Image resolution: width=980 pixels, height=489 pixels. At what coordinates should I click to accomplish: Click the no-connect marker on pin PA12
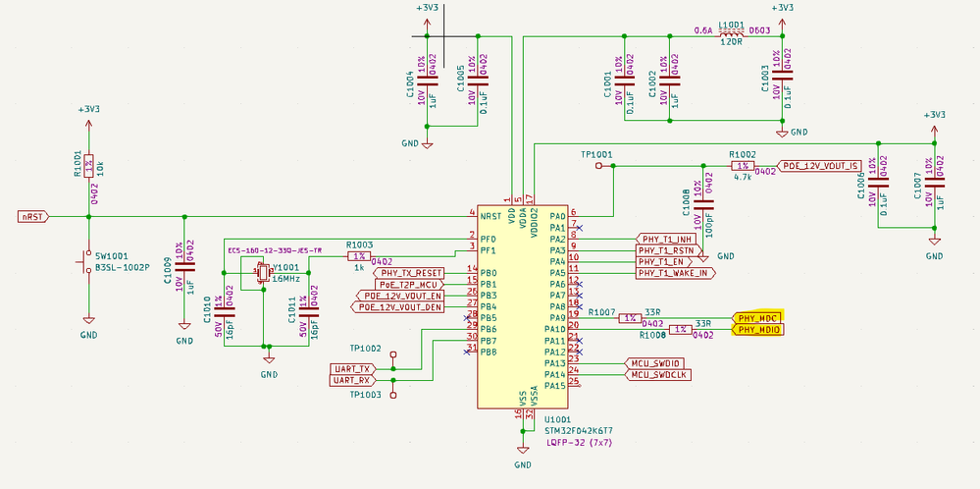click(x=580, y=353)
